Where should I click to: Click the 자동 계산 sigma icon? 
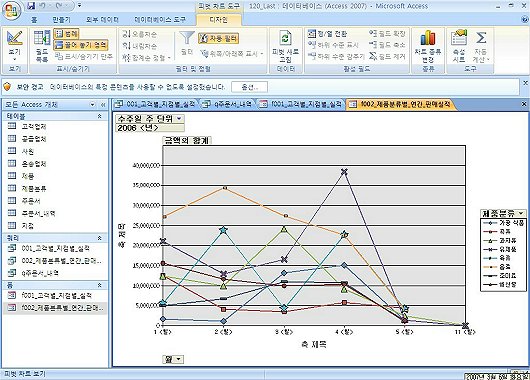coord(481,46)
